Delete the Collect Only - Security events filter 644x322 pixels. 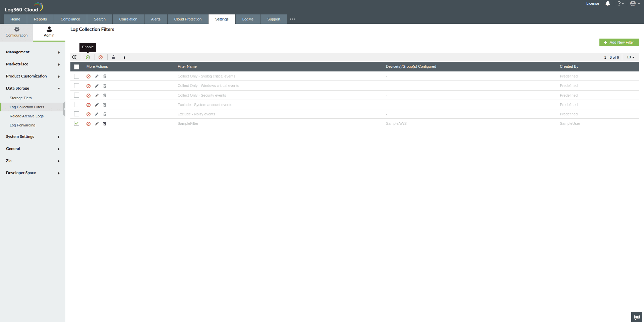click(x=105, y=95)
